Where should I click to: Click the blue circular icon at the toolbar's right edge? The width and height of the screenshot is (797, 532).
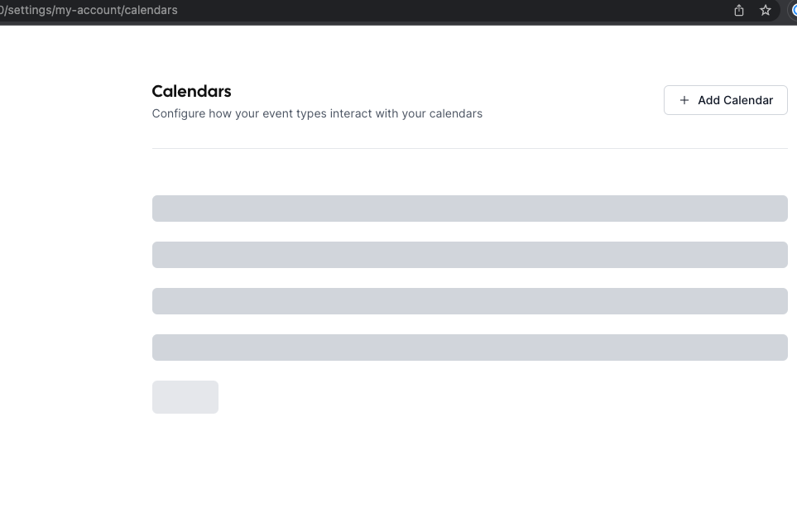pyautogui.click(x=792, y=10)
